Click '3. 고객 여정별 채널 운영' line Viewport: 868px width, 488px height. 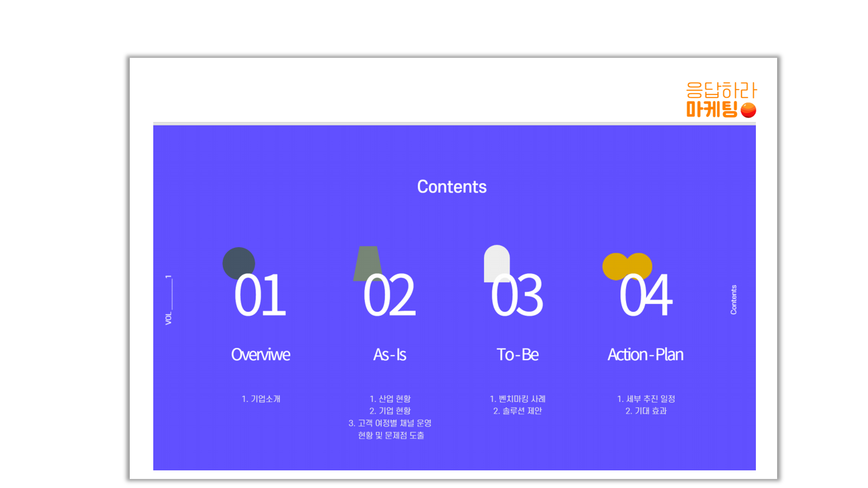390,423
